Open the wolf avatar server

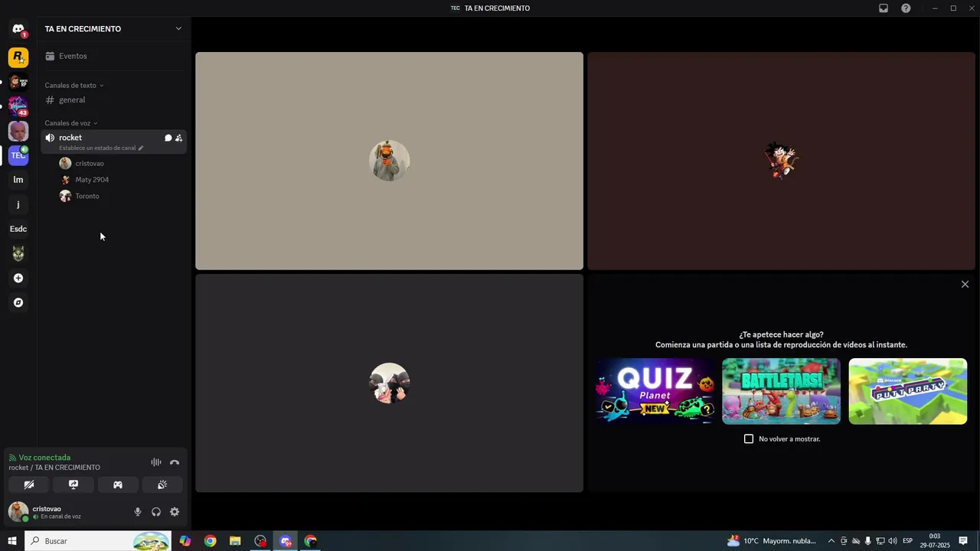point(18,253)
